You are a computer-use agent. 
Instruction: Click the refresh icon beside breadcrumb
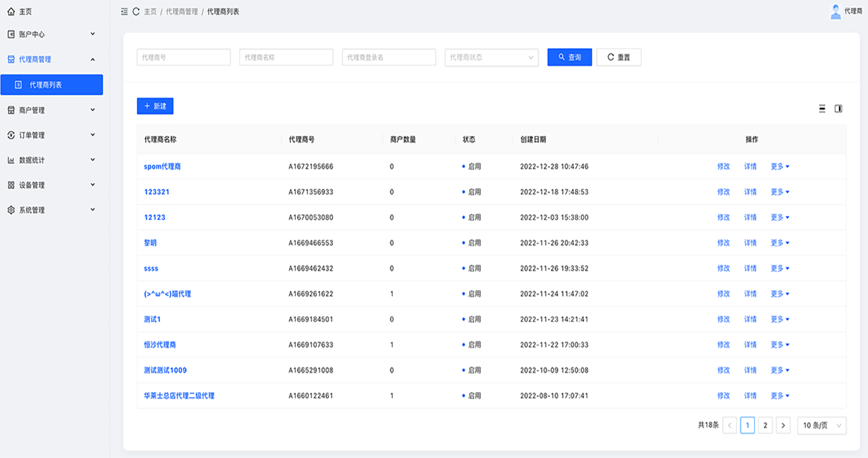136,12
